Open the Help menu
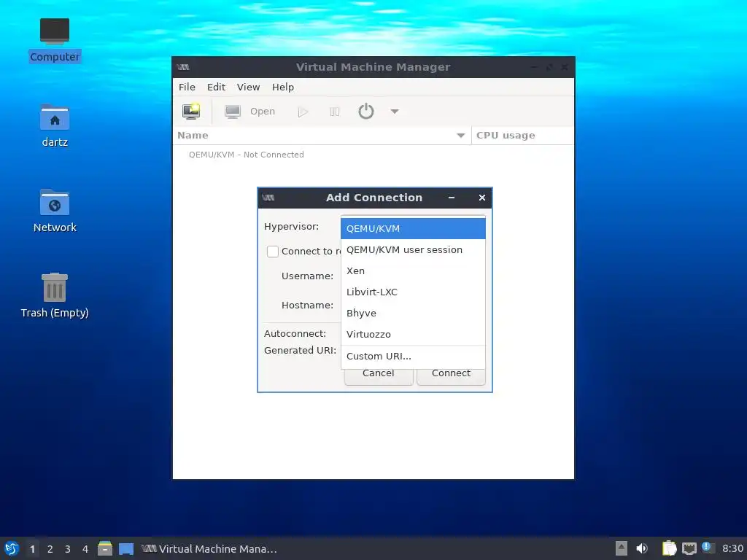The width and height of the screenshot is (747, 560). [283, 87]
